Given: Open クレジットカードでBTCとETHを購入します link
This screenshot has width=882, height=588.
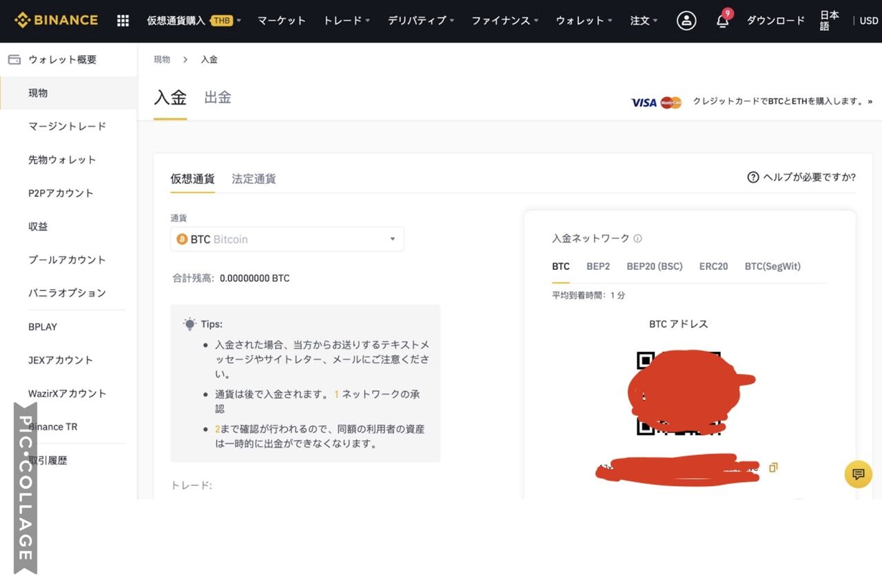Looking at the screenshot, I should 783,101.
